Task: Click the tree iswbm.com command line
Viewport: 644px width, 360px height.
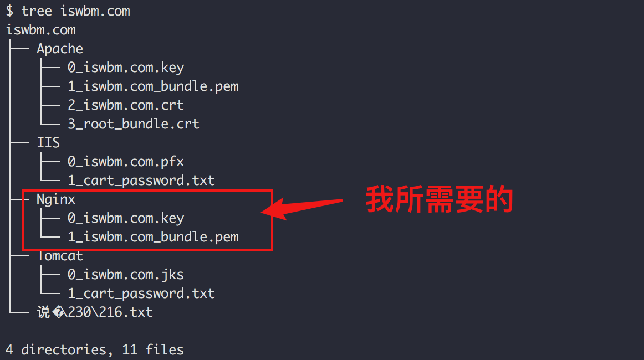Action: (68, 11)
